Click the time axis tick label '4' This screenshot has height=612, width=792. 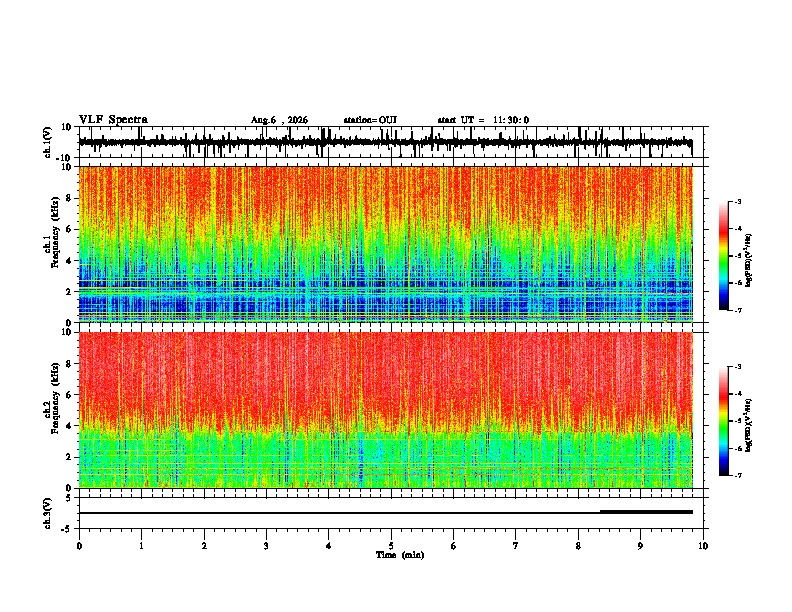click(329, 546)
